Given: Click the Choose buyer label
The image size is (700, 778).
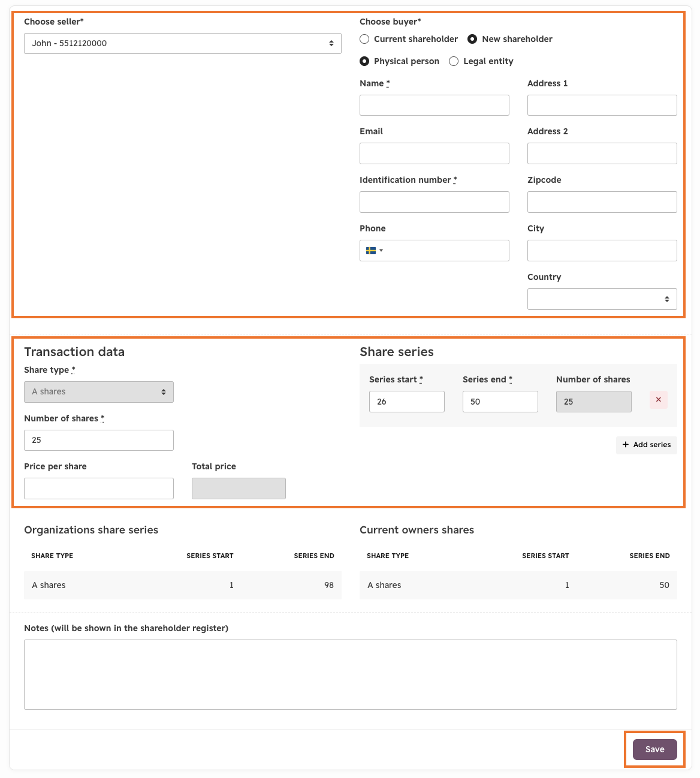Looking at the screenshot, I should pos(390,22).
